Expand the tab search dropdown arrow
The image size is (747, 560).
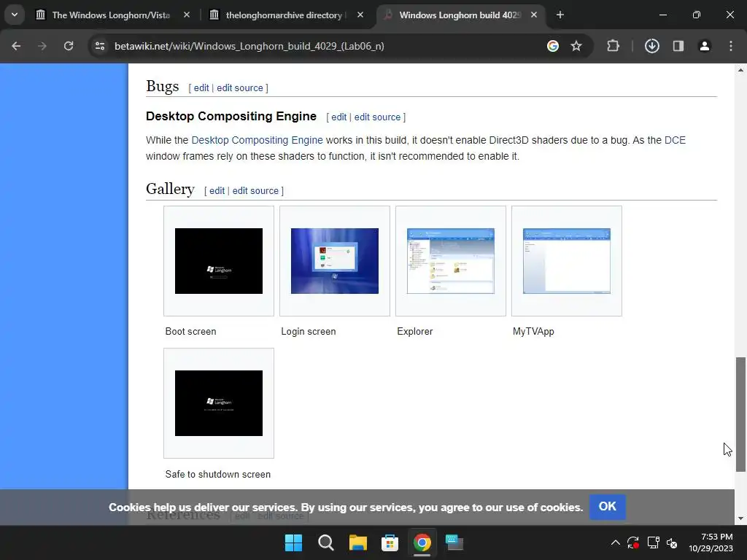(15, 15)
